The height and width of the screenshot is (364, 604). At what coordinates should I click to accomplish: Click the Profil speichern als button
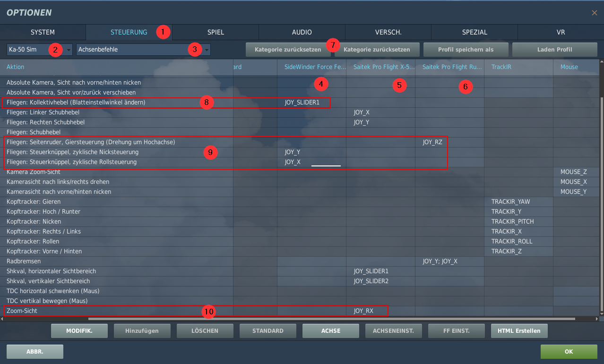click(x=466, y=50)
